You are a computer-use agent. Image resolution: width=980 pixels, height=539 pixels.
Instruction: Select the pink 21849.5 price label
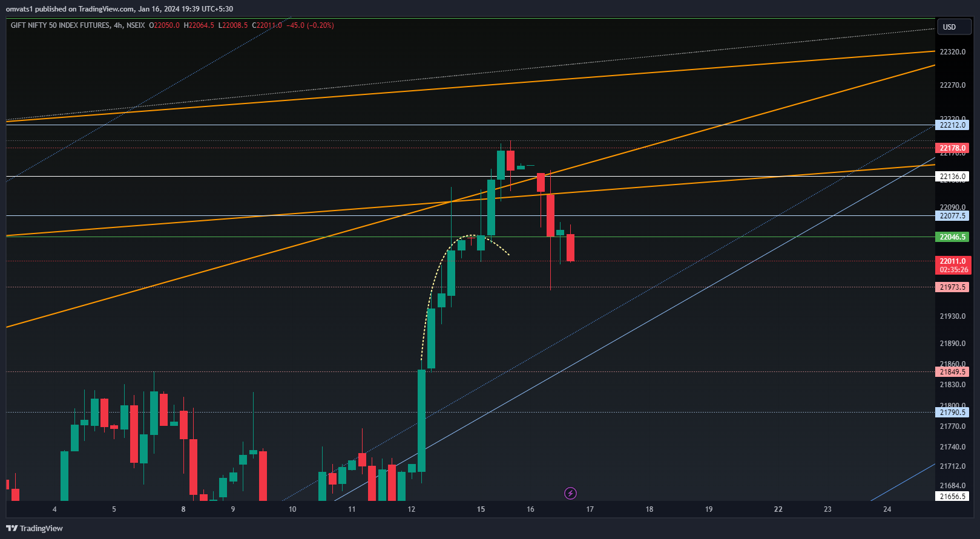tap(952, 372)
